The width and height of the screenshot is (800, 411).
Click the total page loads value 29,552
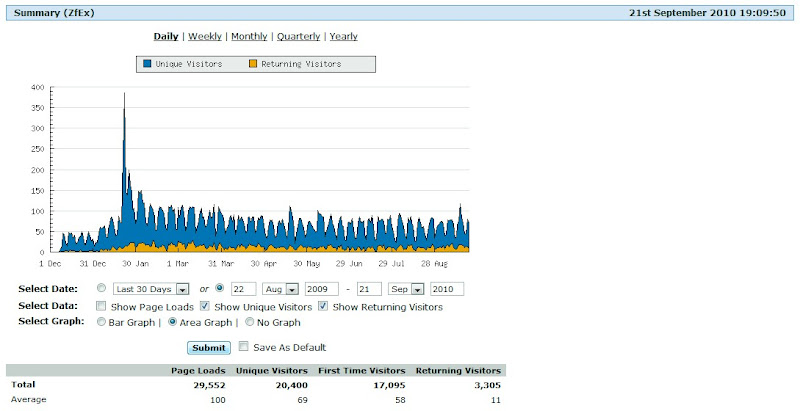click(x=209, y=385)
